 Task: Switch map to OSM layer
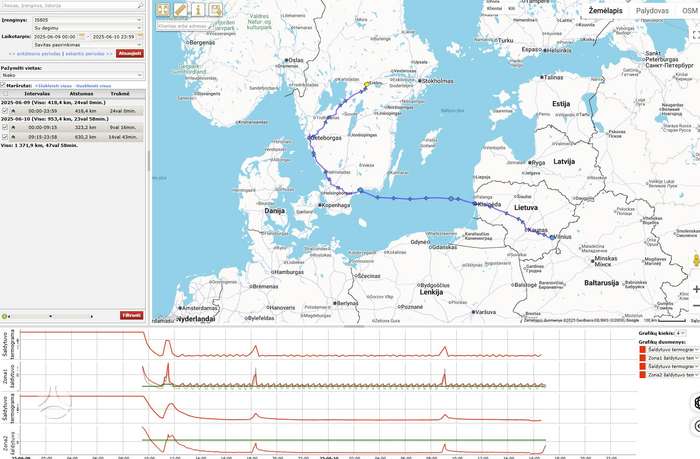pyautogui.click(x=690, y=11)
